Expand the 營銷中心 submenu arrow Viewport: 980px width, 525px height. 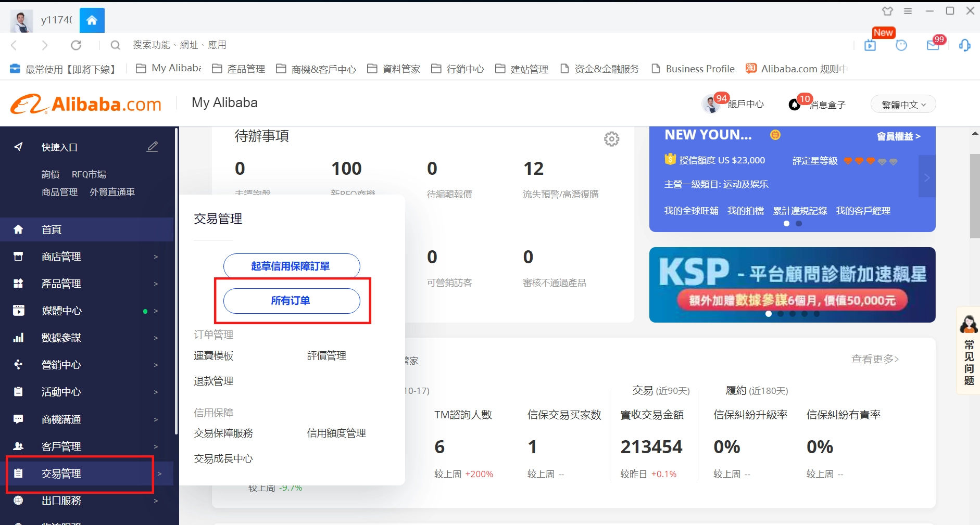click(x=156, y=365)
